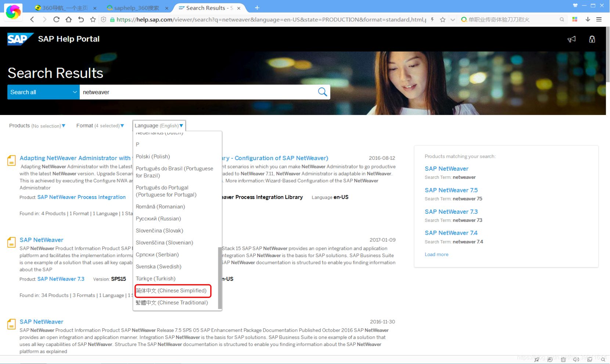Submit search with magnifier icon
This screenshot has width=610, height=364.
coord(322,92)
